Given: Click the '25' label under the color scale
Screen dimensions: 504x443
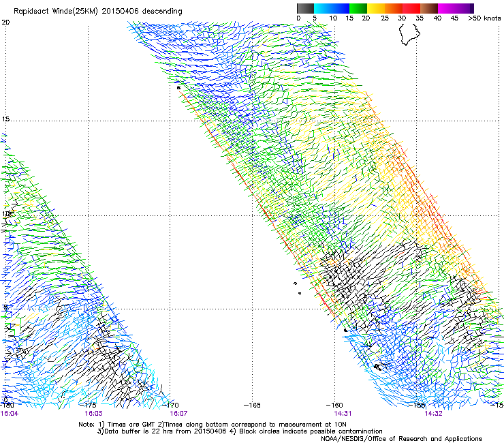Looking at the screenshot, I should pos(384,18).
